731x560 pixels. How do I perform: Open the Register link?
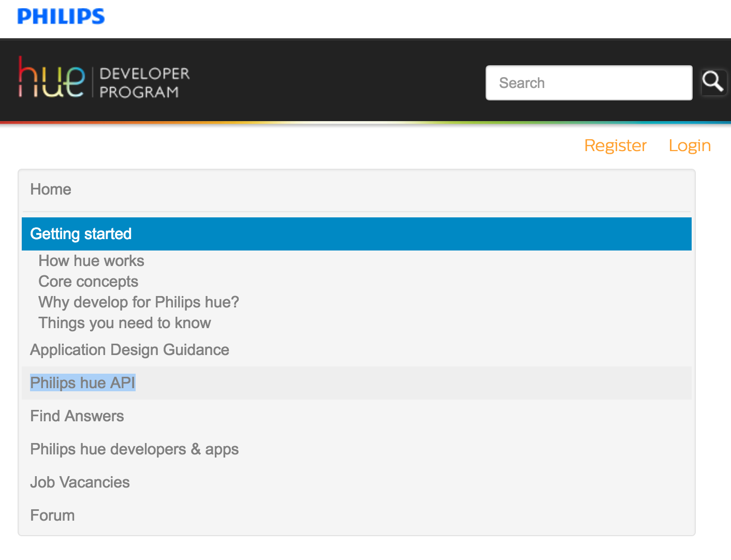click(616, 145)
